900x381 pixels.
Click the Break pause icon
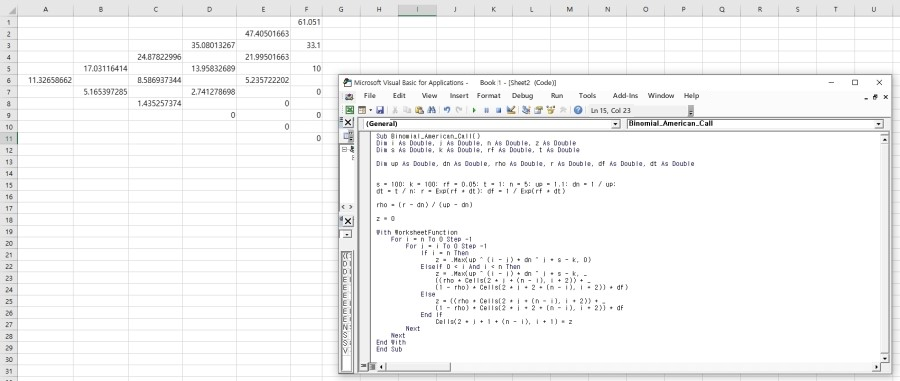tap(487, 110)
